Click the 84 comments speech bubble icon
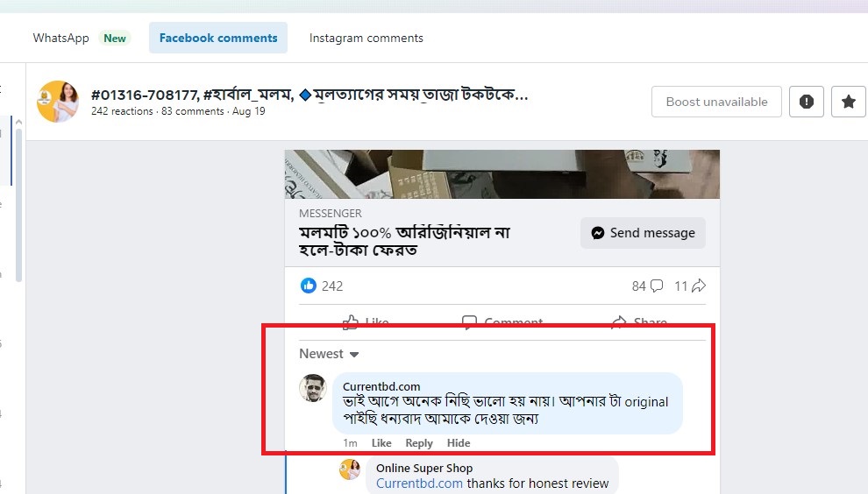This screenshot has height=494, width=868. click(x=657, y=286)
